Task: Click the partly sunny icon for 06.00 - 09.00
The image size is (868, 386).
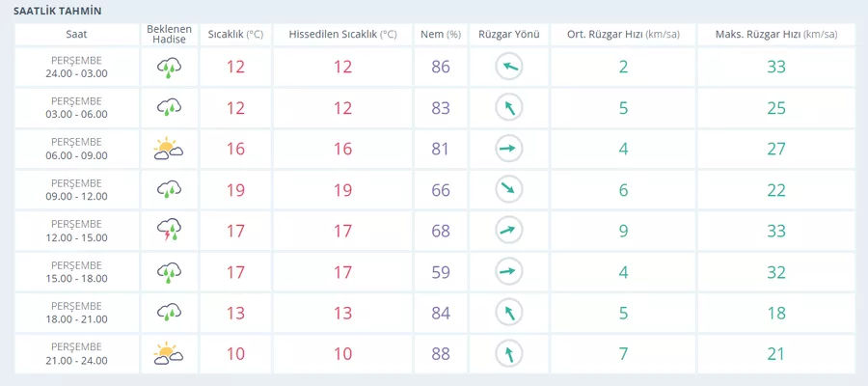Action: (x=169, y=149)
